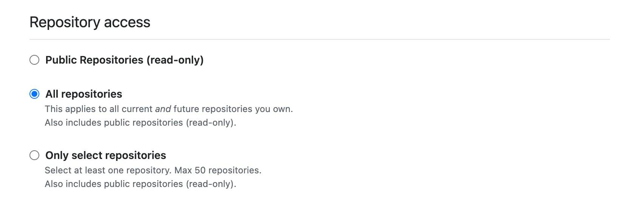Screen dimensions: 644x215
Task: Click the 'Max 50 repositories.' sentence
Action: tap(218, 170)
